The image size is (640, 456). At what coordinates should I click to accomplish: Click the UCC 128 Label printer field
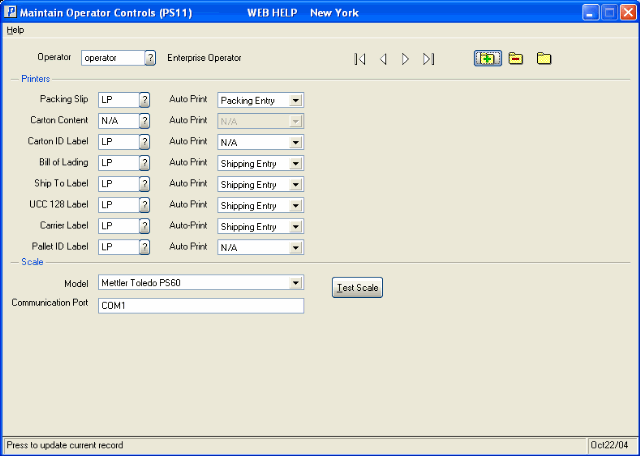119,205
